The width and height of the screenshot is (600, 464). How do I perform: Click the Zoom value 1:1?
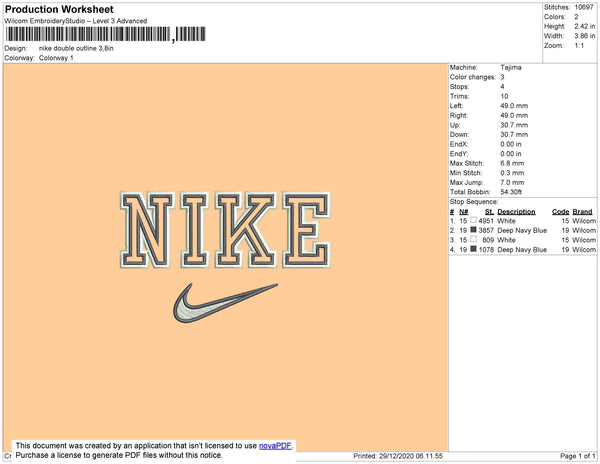(x=579, y=46)
